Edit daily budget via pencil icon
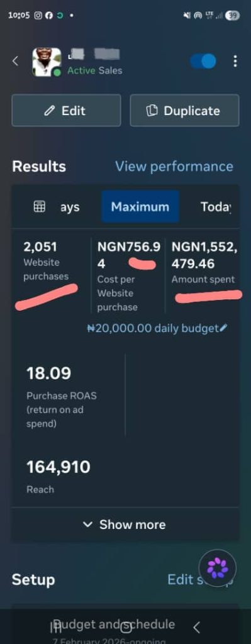 pos(223,328)
